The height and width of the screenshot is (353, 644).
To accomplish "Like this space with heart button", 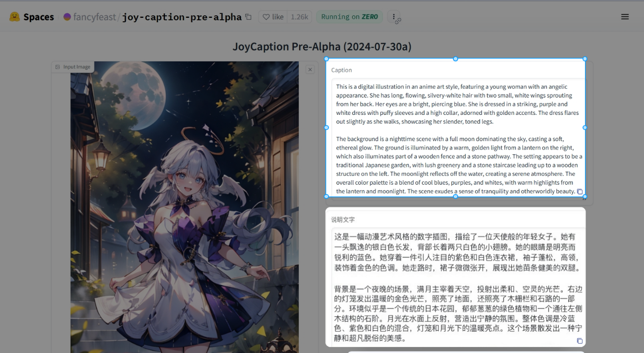I will [x=273, y=17].
